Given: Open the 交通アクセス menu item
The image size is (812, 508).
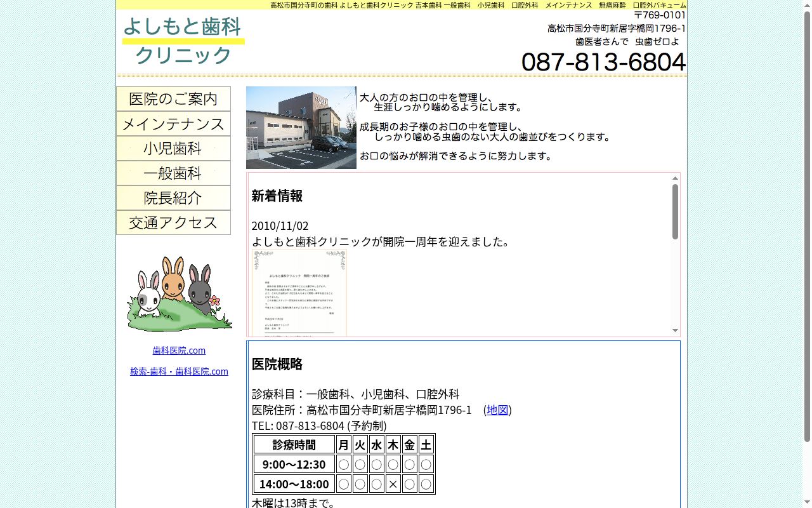Looking at the screenshot, I should pos(173,223).
